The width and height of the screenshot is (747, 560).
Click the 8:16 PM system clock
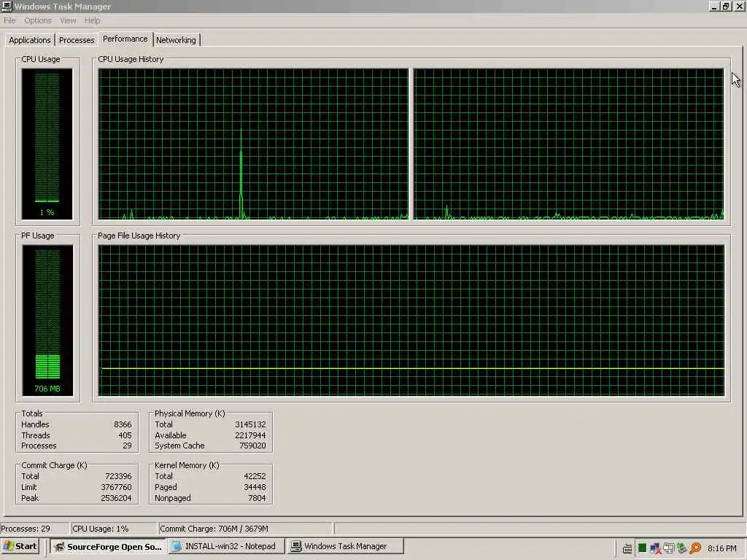(721, 548)
